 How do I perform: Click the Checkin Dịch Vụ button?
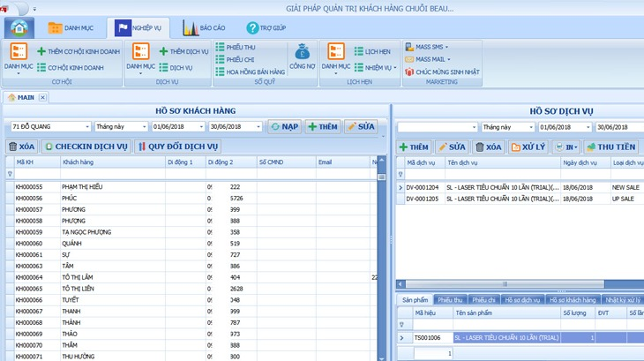point(86,147)
